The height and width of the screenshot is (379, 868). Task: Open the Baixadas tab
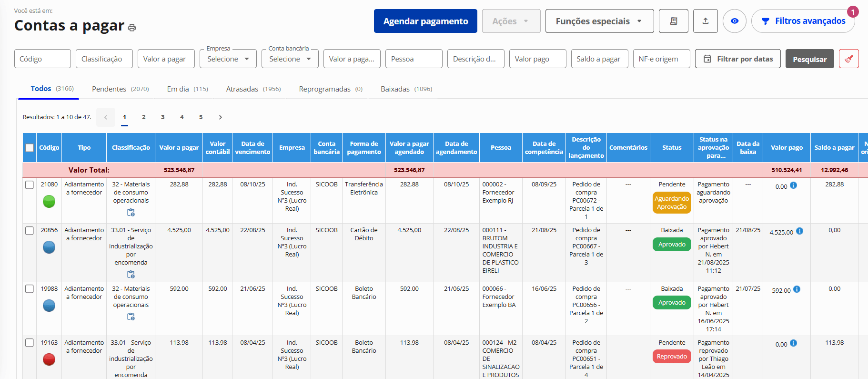(x=406, y=89)
